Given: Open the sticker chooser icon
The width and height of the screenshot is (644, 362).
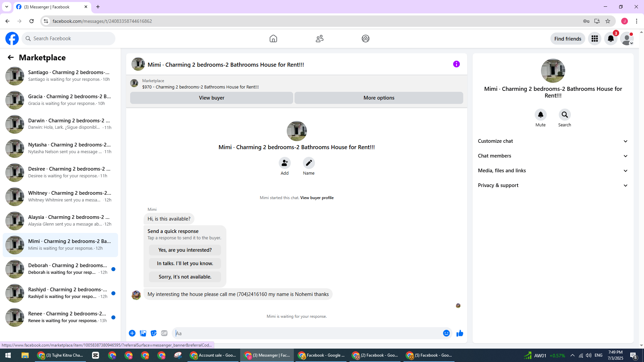Looking at the screenshot, I should point(154,333).
